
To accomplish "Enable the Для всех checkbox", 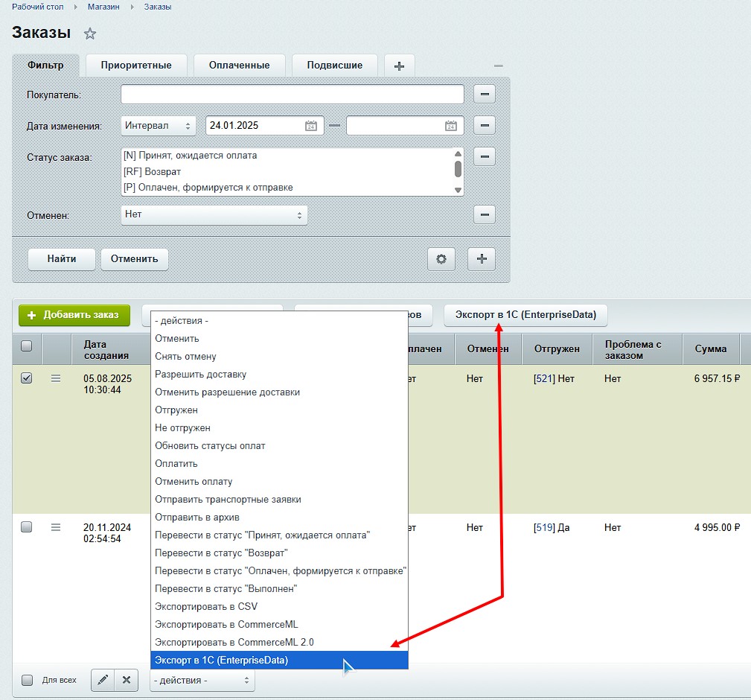I will [x=27, y=680].
